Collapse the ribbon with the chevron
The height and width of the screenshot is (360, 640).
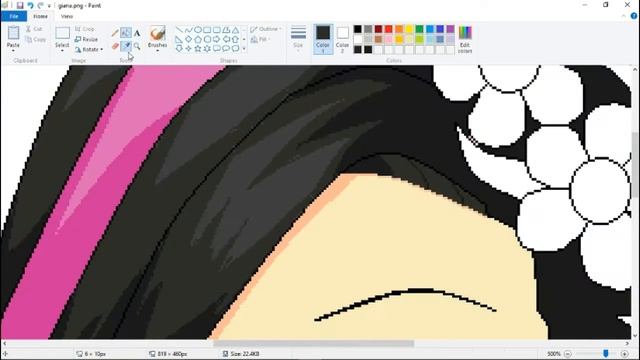click(x=624, y=16)
